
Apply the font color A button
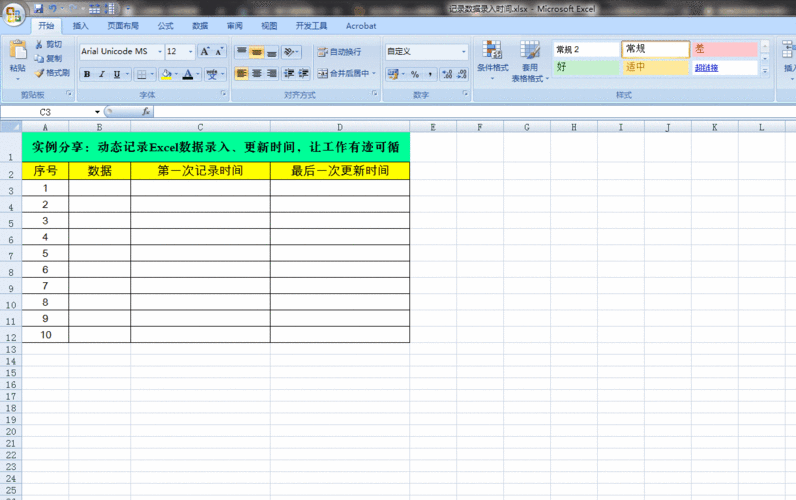[x=188, y=74]
